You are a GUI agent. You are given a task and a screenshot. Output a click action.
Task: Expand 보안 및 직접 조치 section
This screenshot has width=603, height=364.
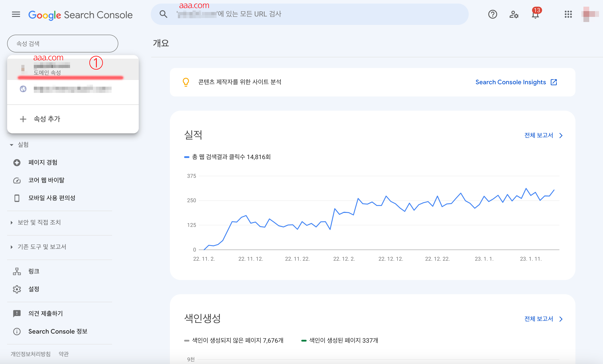tap(39, 222)
